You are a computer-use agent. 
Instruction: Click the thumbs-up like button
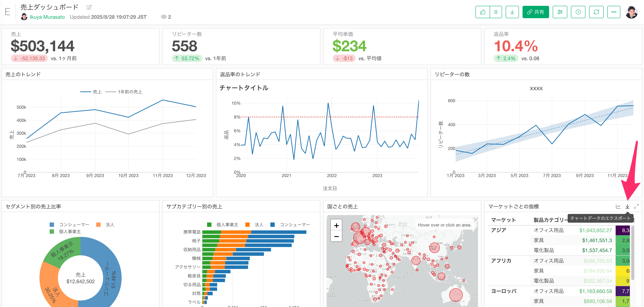point(483,12)
